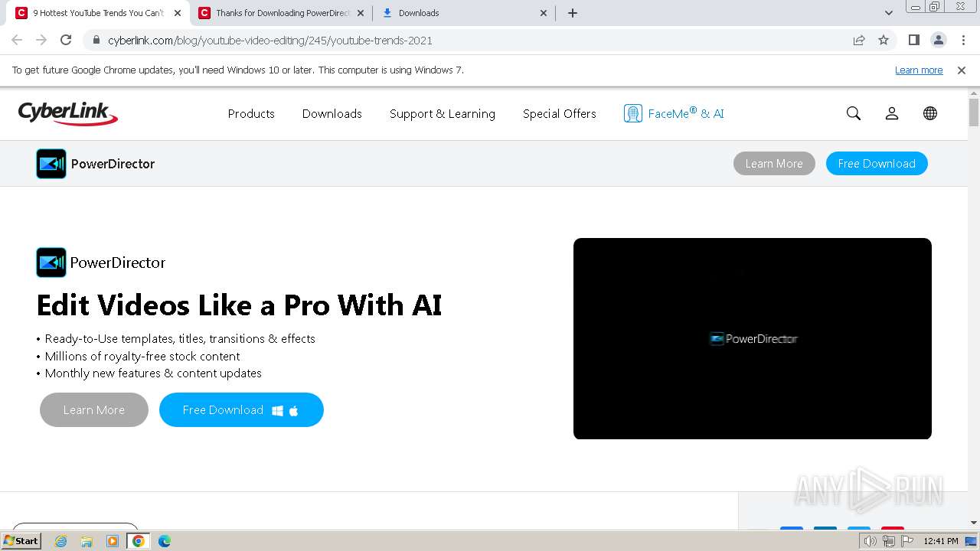The width and height of the screenshot is (980, 551).
Task: Click Edit Videos Like a Pro headline
Action: (x=239, y=305)
